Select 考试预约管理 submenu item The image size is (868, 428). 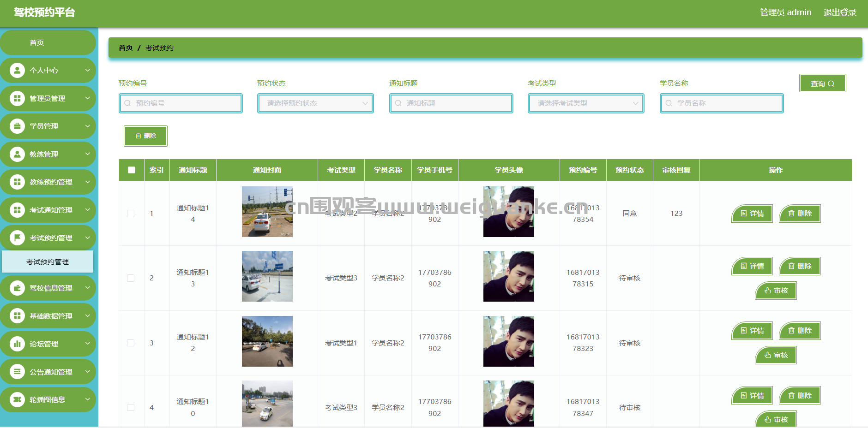pyautogui.click(x=48, y=262)
